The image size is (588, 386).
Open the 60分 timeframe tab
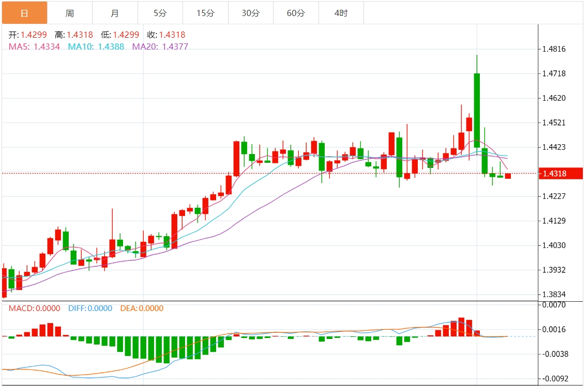click(296, 13)
